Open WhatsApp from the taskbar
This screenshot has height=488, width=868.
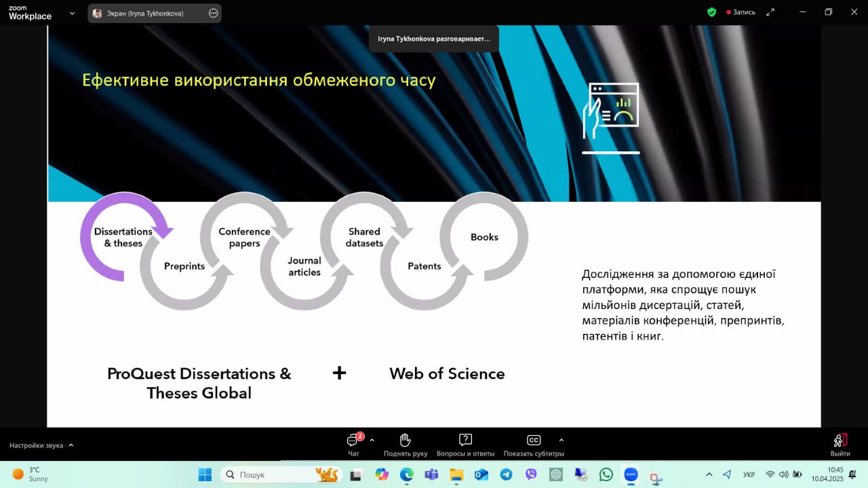[606, 474]
